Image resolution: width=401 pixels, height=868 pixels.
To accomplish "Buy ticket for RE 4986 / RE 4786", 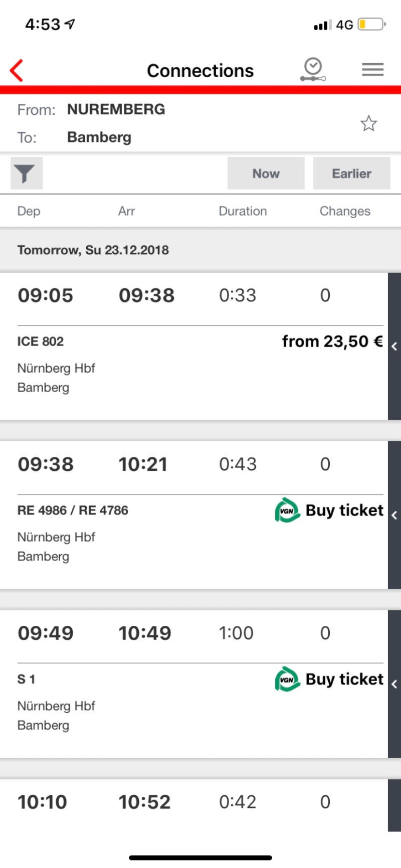I will click(344, 510).
